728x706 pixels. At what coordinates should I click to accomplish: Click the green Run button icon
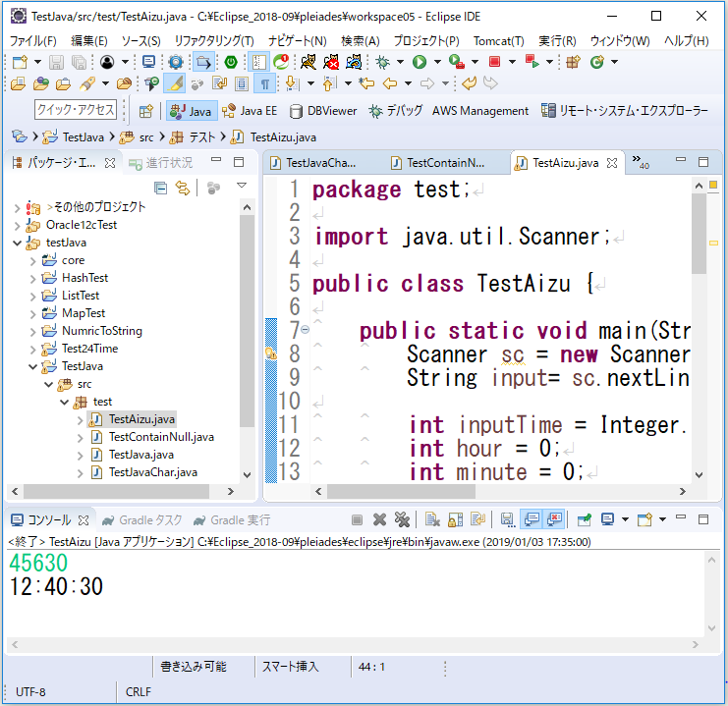[420, 62]
